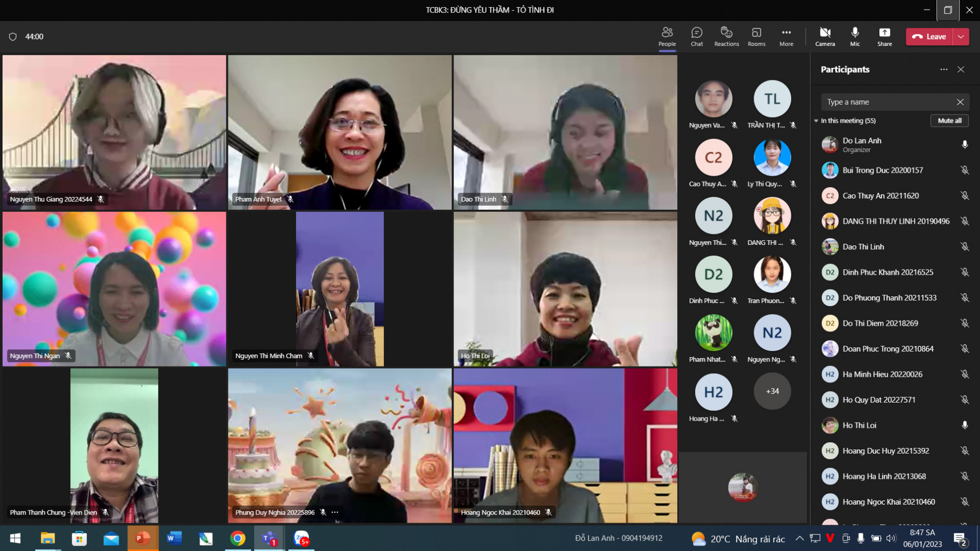The image size is (980, 551).
Task: Expand the Leave button dropdown arrow
Action: pyautogui.click(x=961, y=37)
